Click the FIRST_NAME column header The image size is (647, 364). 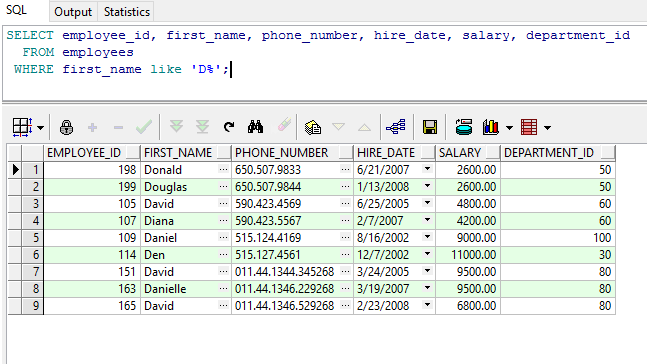coord(186,153)
